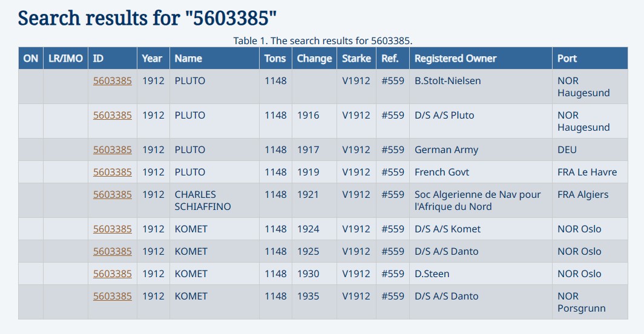The image size is (644, 334).
Task: Open the 5603385 link for German Army row
Action: tap(112, 150)
